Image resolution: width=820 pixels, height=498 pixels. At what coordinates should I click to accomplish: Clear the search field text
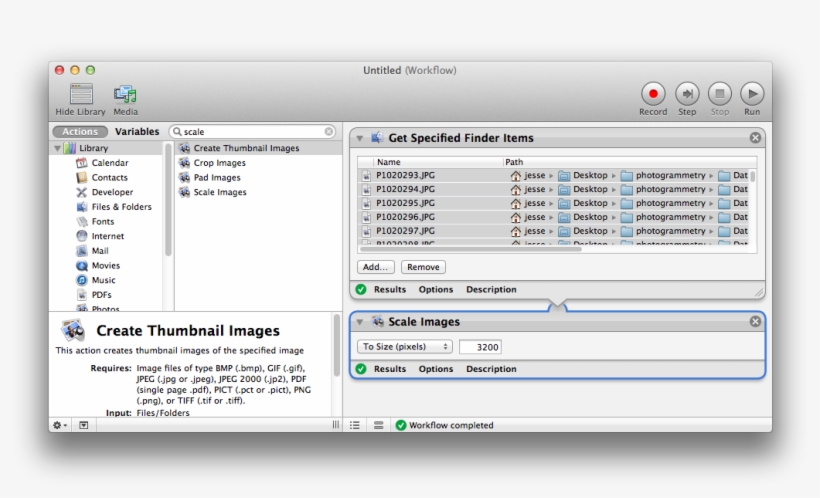click(329, 131)
